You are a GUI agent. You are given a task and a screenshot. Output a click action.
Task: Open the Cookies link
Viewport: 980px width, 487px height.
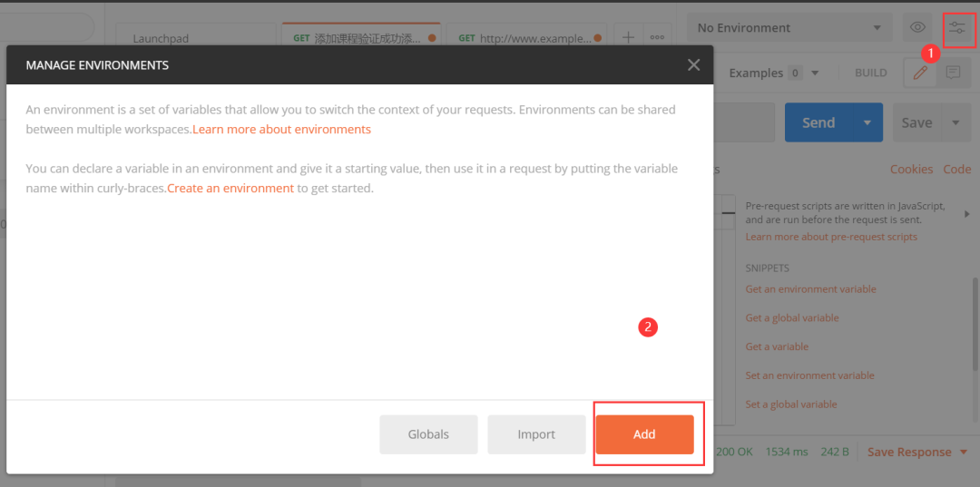pos(911,170)
